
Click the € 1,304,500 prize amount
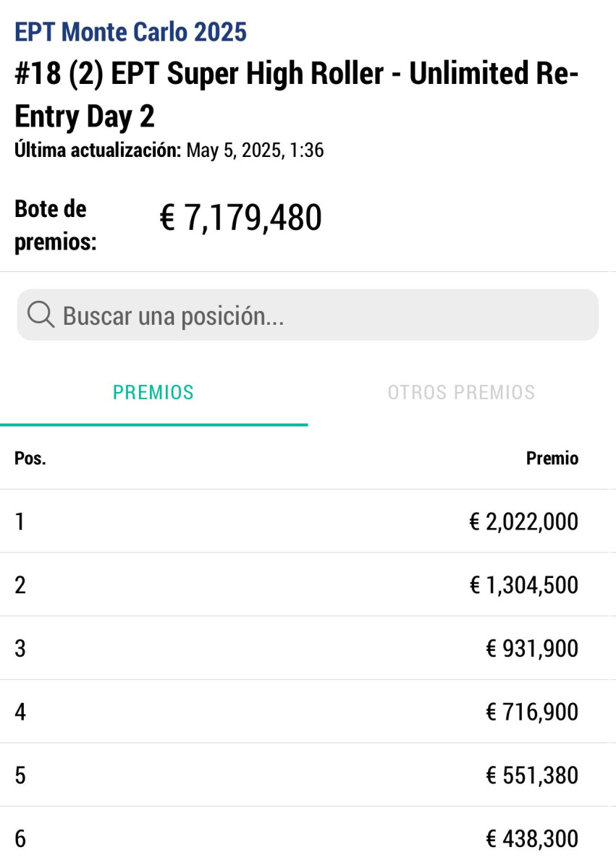[523, 584]
